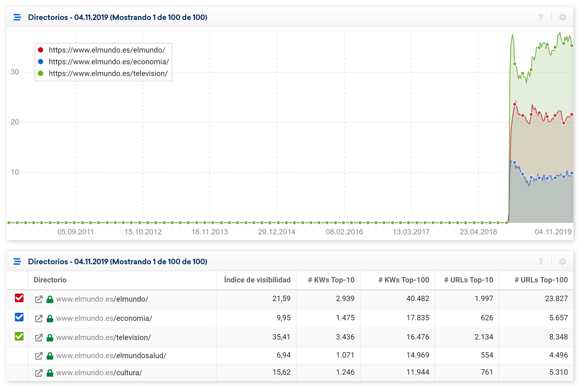Toggle red legend entry for /elmundo/

[101, 50]
